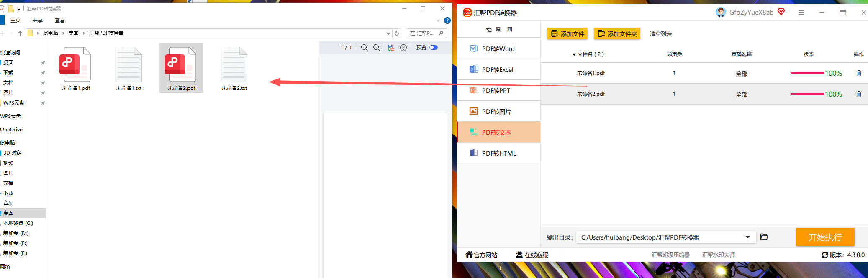Click 全部 page selection for 未命名1.pdf
The image size is (868, 278).
pos(742,74)
